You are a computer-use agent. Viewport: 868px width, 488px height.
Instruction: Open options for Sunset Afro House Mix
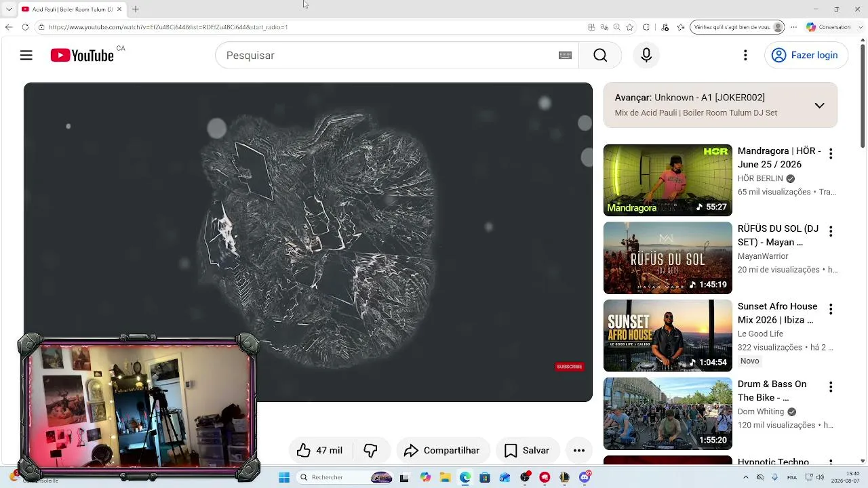[x=831, y=309]
